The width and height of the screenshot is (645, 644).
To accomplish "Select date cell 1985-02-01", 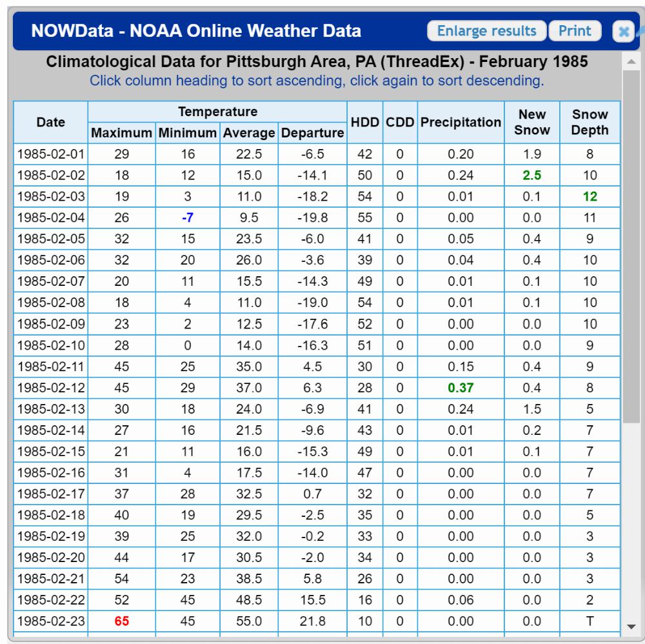I will coord(50,154).
